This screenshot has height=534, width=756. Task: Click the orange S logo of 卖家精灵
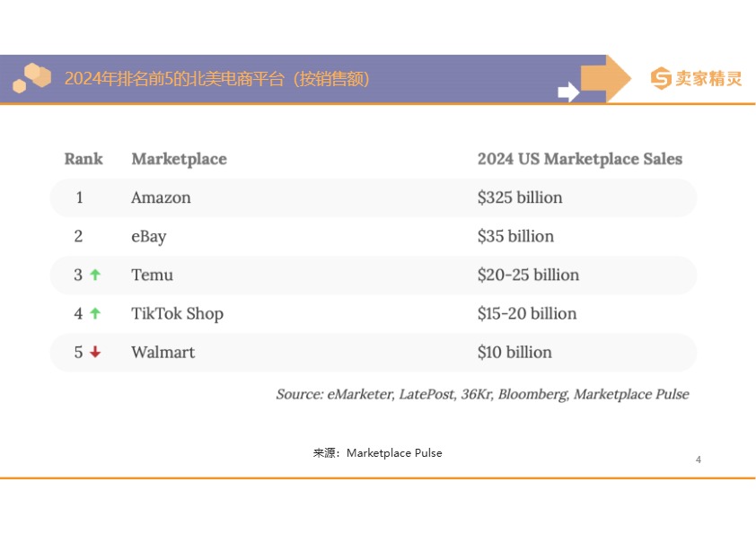(x=661, y=78)
